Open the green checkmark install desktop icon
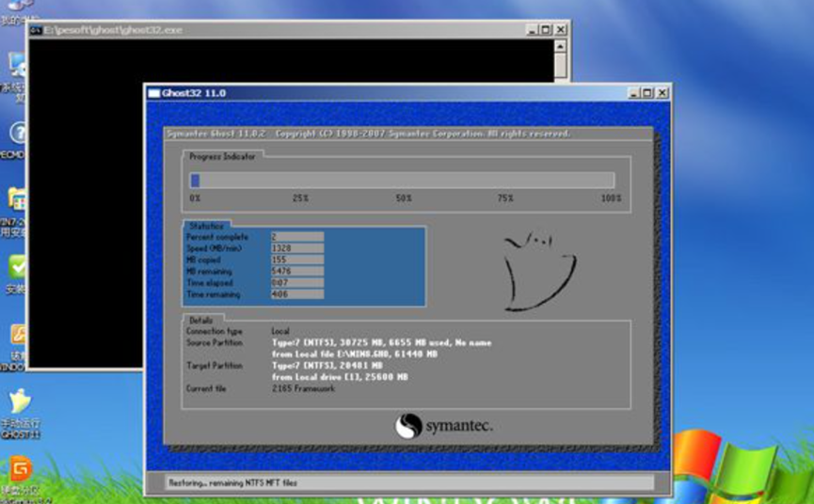814x504 pixels. (x=18, y=267)
